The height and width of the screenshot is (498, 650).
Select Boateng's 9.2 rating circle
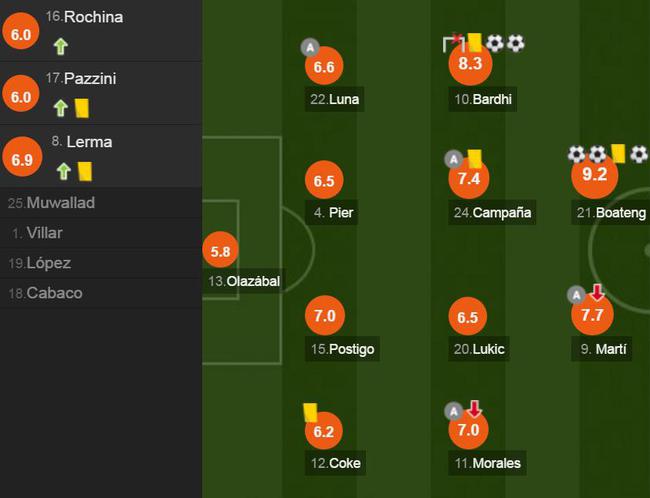coord(595,175)
